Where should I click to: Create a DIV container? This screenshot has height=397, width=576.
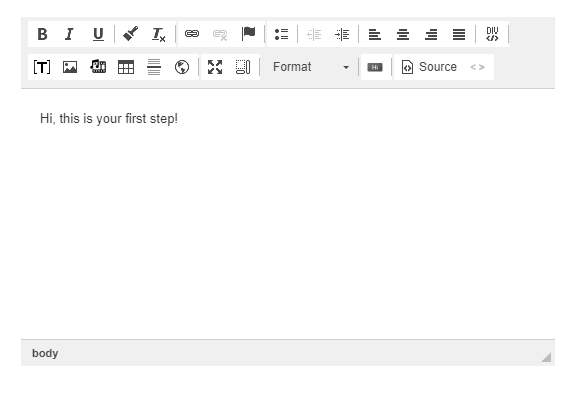coord(492,34)
